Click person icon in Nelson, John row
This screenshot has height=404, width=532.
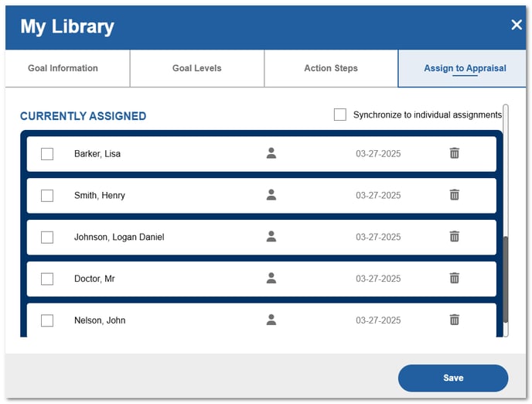[x=271, y=320]
